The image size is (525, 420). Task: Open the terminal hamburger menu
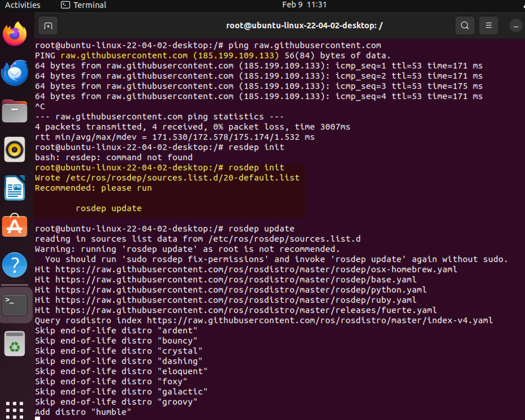[489, 26]
